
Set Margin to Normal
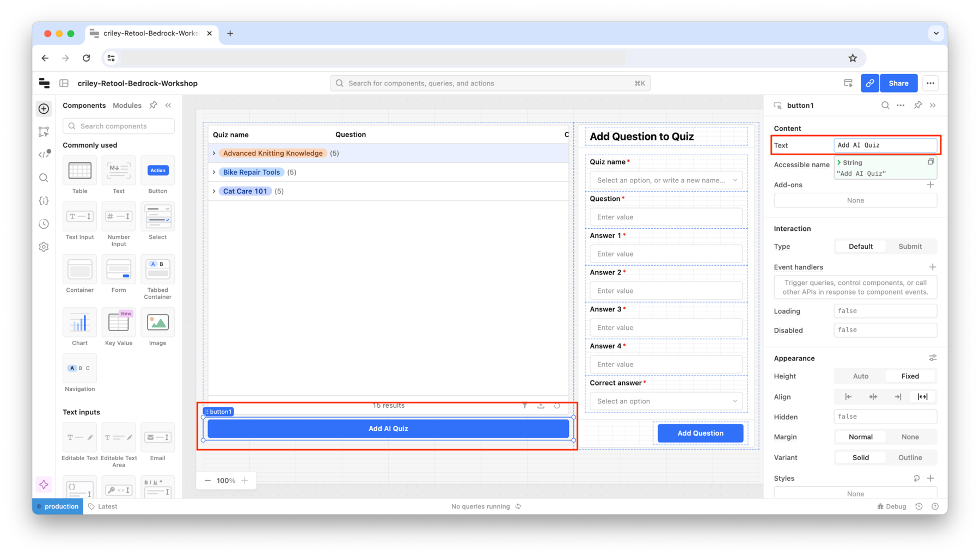pyautogui.click(x=860, y=437)
